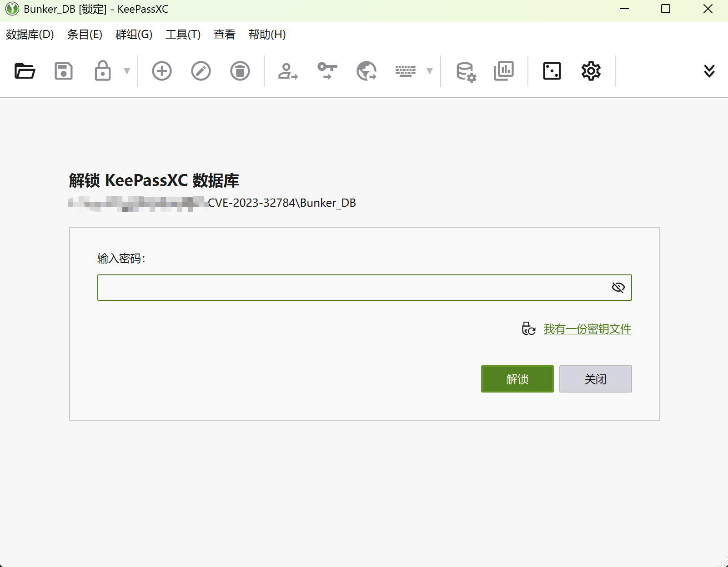
Task: Open the 帮助(H) menu
Action: [x=267, y=35]
